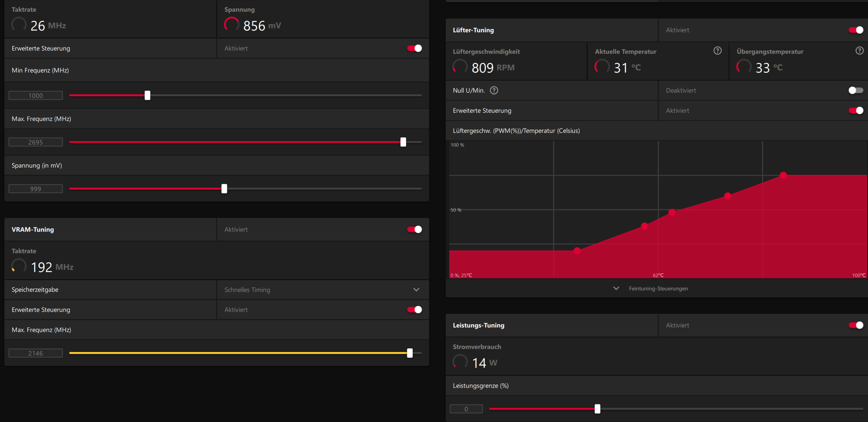868x422 pixels.
Task: Select lowest fan curve point on graph
Action: (x=577, y=251)
